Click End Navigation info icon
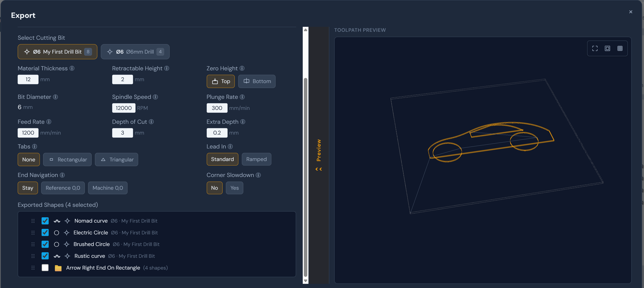644x288 pixels. (x=62, y=175)
